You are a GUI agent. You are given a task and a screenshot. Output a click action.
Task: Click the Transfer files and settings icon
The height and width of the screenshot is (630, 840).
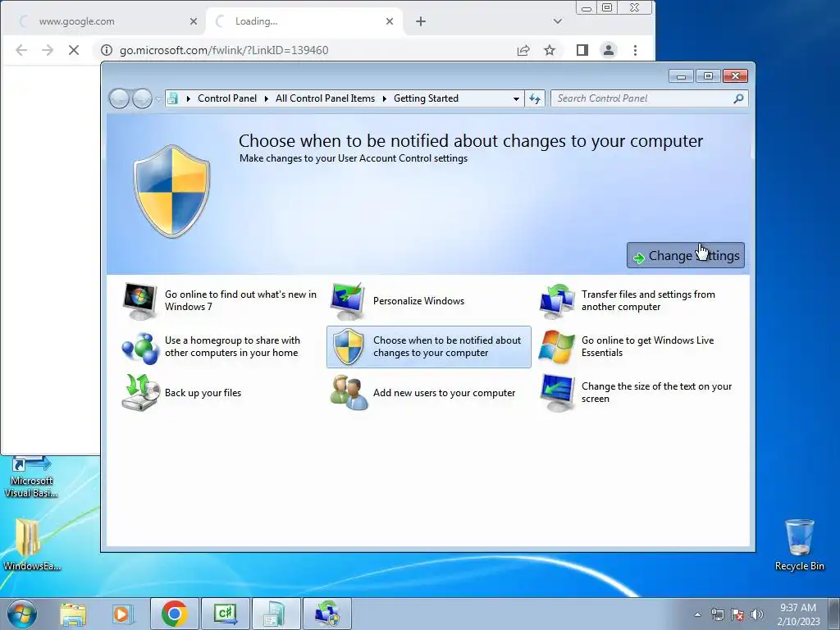556,300
